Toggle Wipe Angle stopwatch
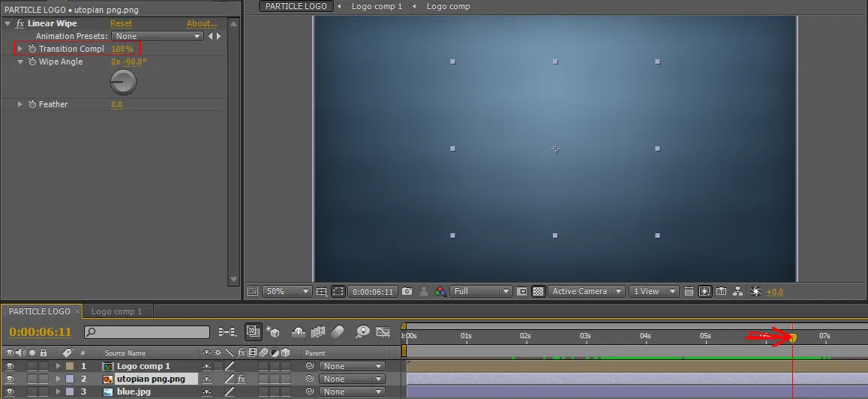This screenshot has width=868, height=399. click(32, 61)
